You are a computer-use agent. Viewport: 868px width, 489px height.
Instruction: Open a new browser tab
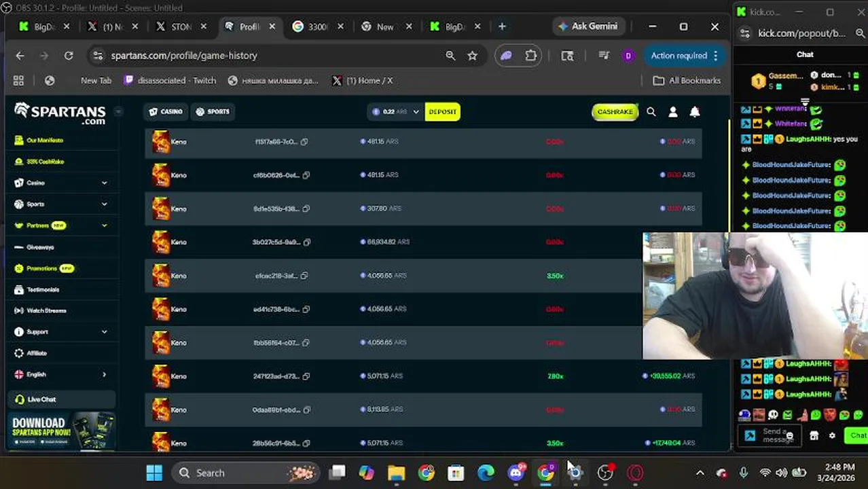[x=502, y=26]
